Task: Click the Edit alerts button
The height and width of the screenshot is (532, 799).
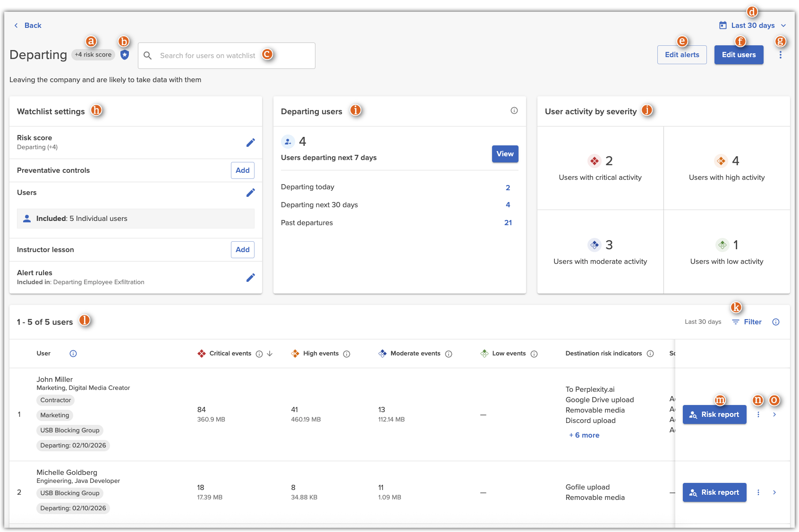Action: [x=681, y=55]
